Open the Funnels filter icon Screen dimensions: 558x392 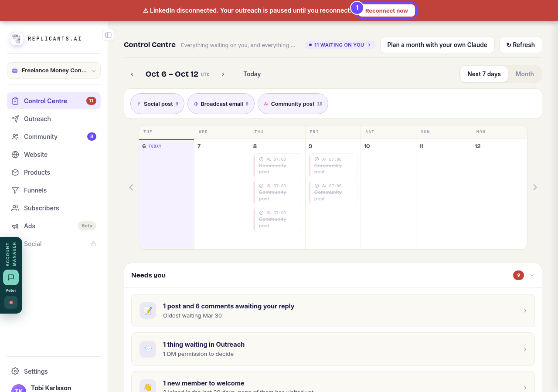click(15, 190)
